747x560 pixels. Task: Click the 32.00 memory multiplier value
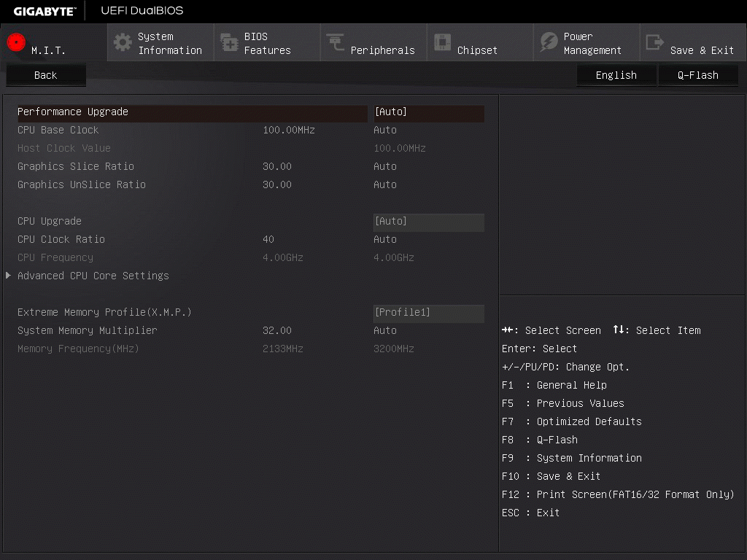click(276, 330)
